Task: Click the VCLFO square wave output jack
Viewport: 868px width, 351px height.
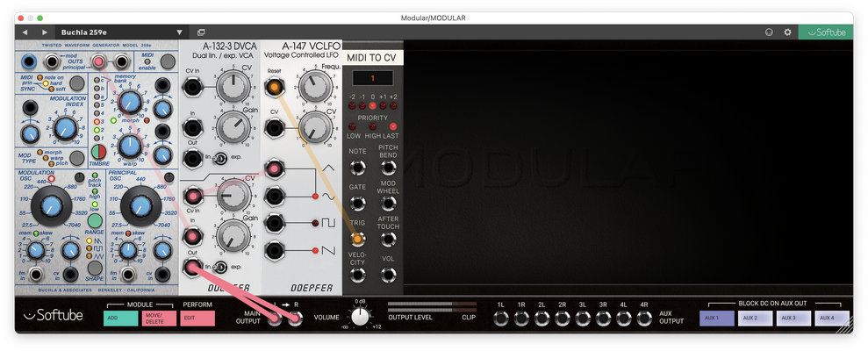Action: point(274,223)
